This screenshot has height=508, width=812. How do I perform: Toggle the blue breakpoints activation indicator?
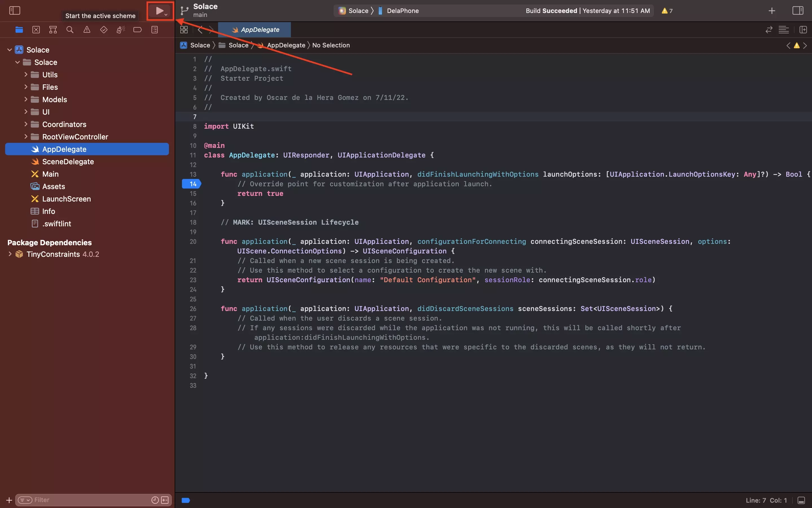tap(186, 500)
